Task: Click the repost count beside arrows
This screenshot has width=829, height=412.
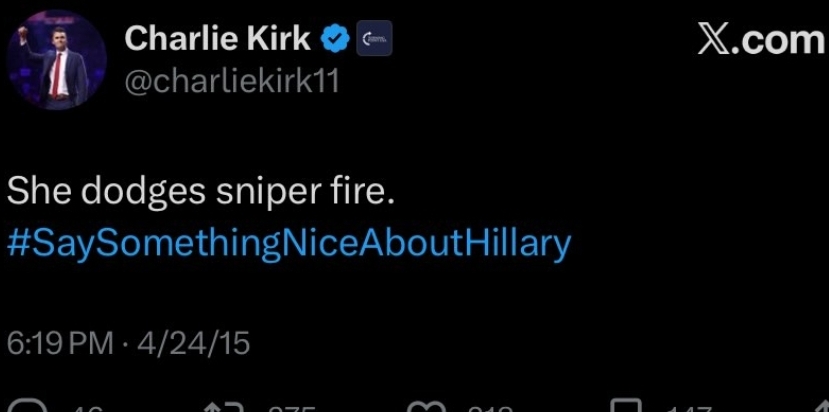Action: click(292, 408)
